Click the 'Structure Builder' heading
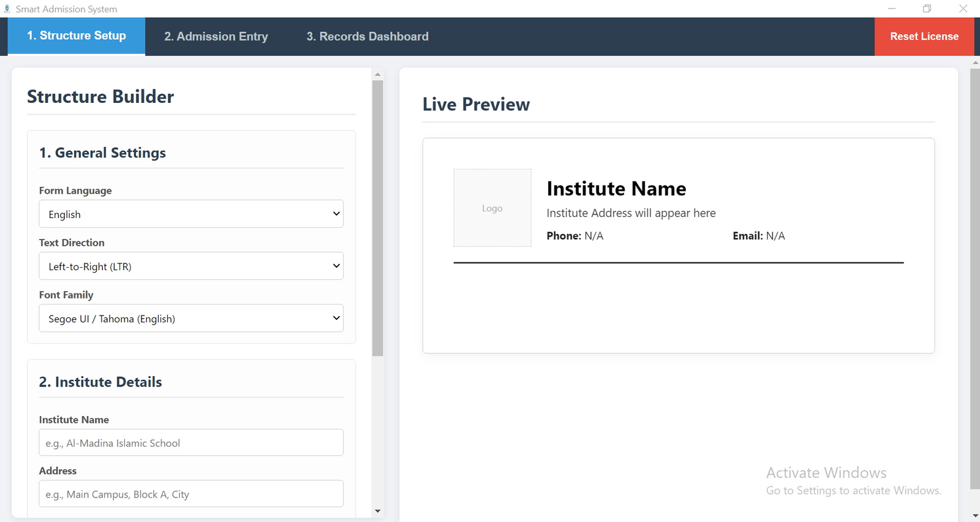The image size is (980, 522). coord(100,97)
